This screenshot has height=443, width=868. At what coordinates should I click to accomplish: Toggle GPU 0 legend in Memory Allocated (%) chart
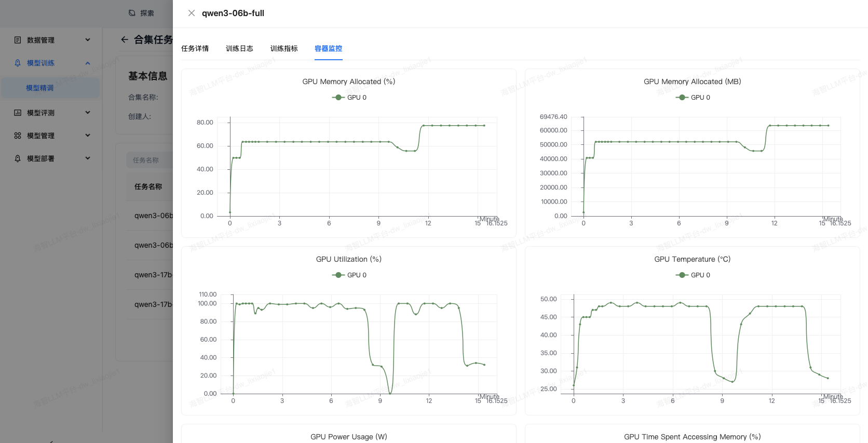349,98
